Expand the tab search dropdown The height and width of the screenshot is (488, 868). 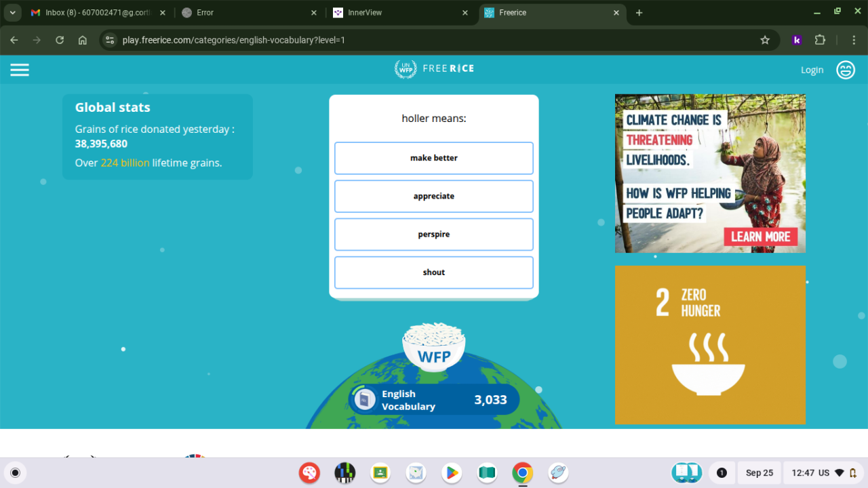[12, 13]
